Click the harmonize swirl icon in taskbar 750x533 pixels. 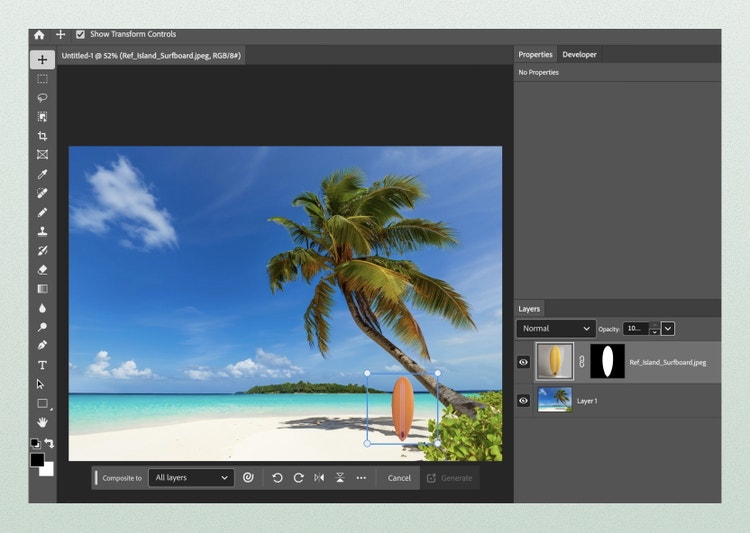[x=248, y=477]
